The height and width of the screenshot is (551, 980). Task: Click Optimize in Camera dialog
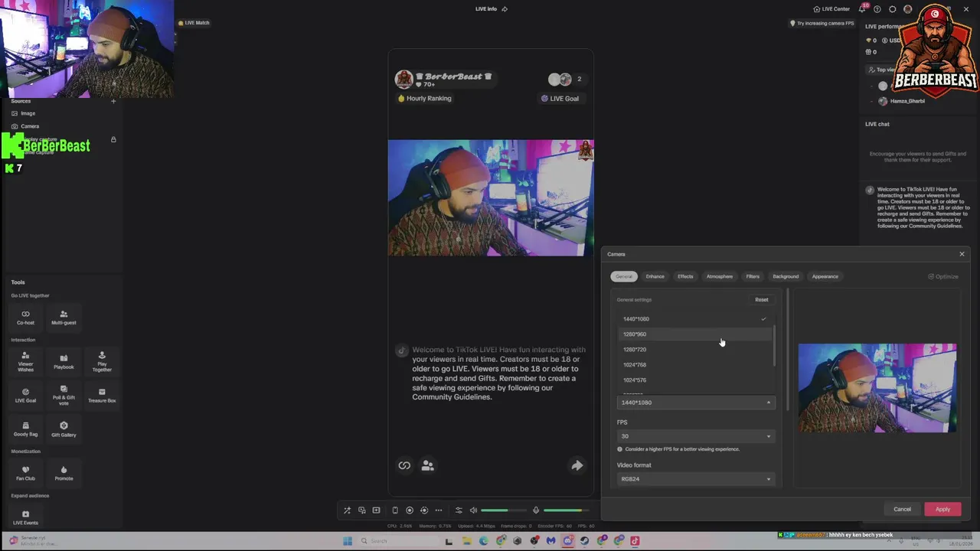tap(943, 276)
